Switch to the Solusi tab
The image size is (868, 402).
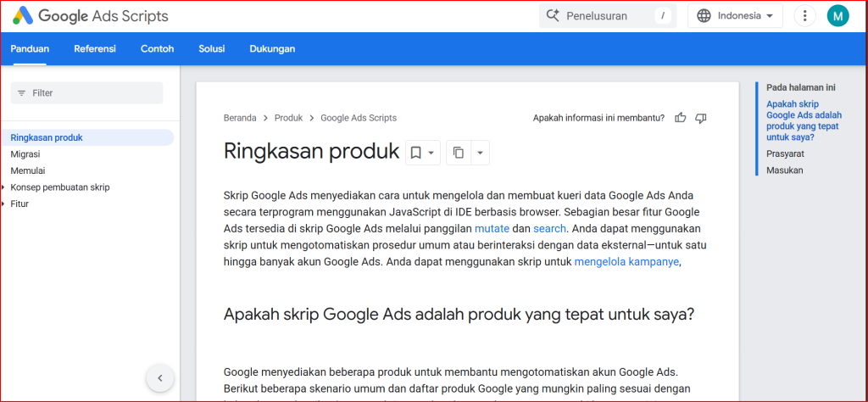(211, 48)
